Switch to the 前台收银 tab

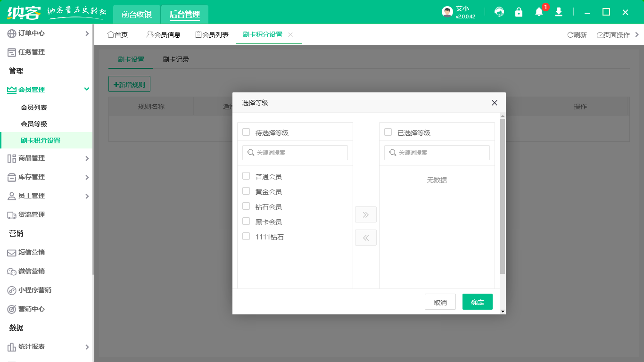pyautogui.click(x=137, y=14)
